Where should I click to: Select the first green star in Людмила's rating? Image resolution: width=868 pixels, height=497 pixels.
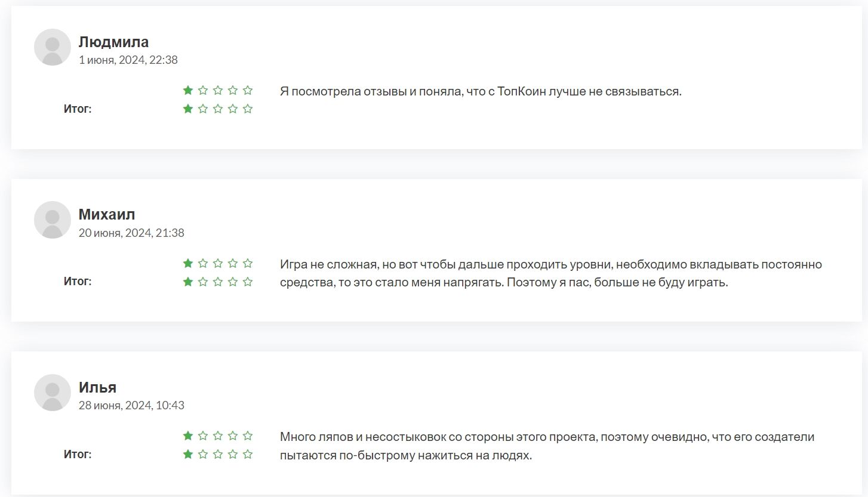point(187,90)
